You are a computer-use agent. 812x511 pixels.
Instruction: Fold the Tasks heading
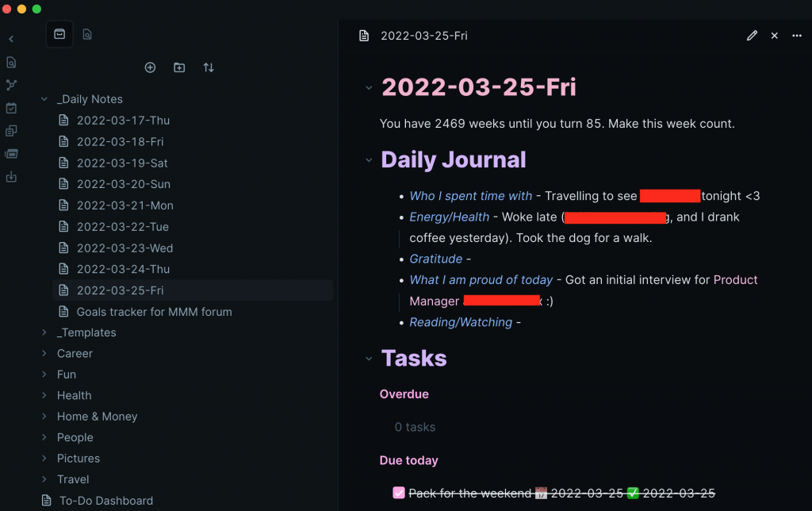(369, 358)
